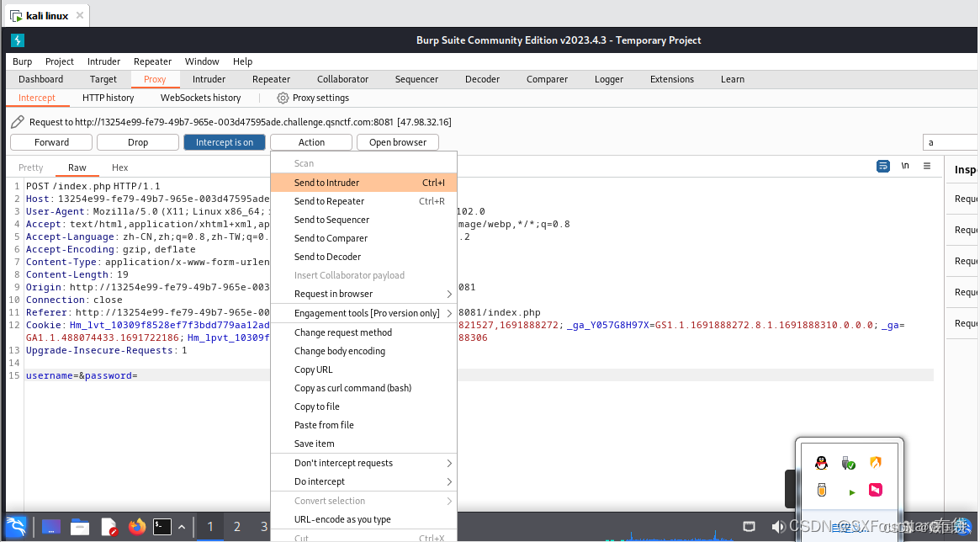
Task: Select Change request method
Action: click(363, 332)
